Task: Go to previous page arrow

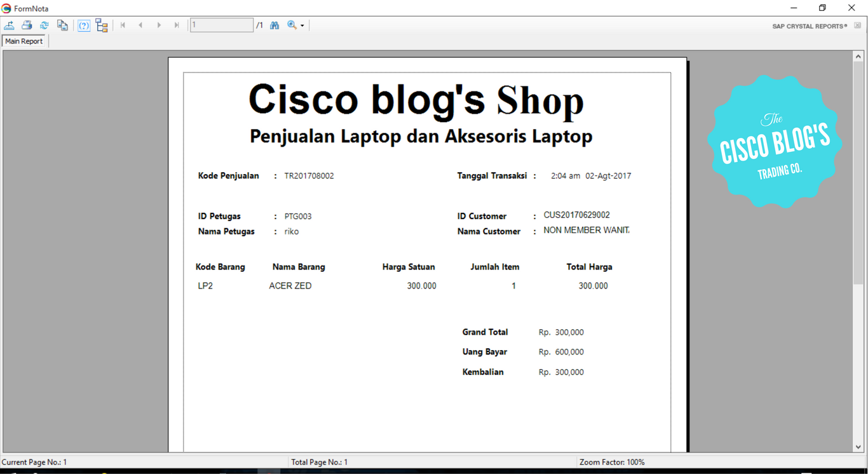Action: [140, 25]
